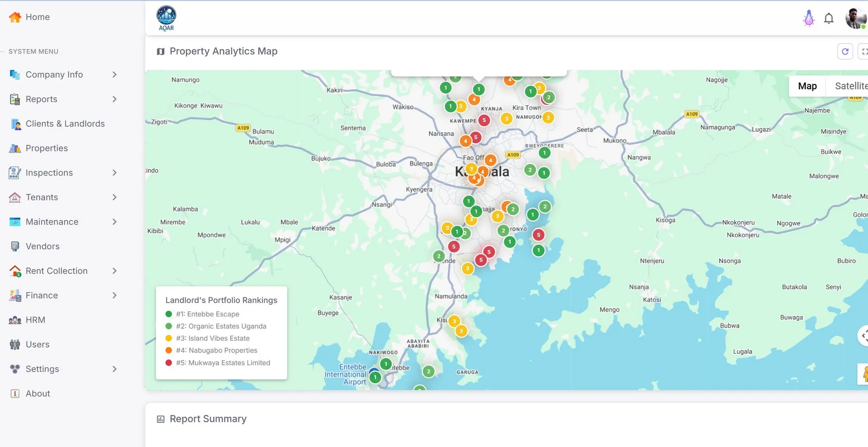Toggle fullscreen for the map panel

point(864,51)
